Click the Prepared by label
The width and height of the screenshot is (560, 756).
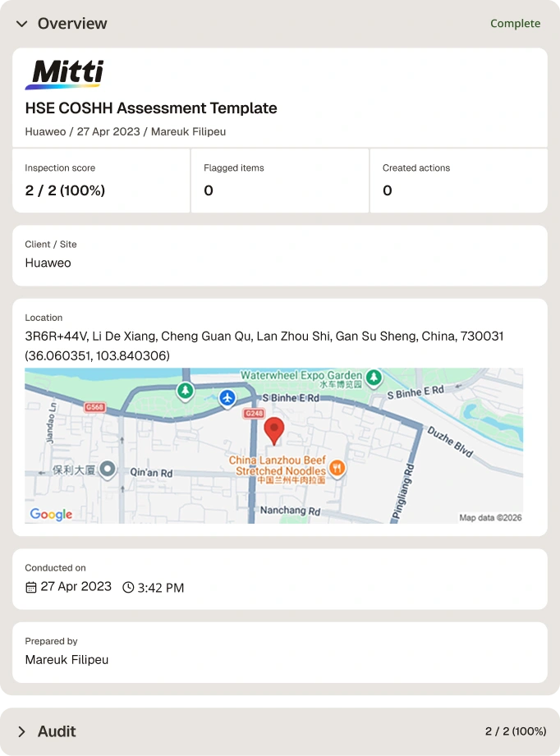click(51, 641)
